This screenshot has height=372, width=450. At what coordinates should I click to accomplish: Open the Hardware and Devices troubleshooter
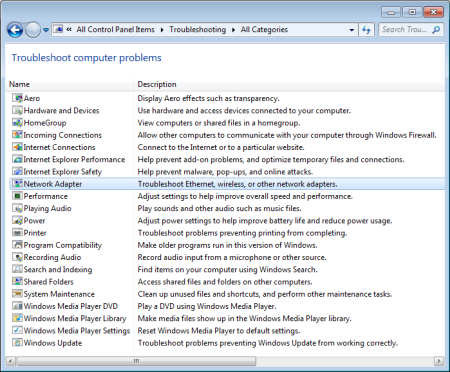pyautogui.click(x=61, y=110)
